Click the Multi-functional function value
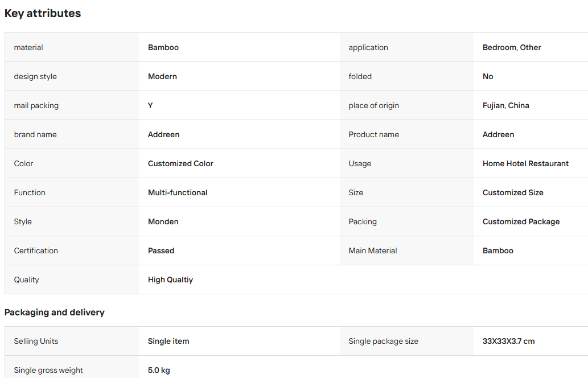Viewport: 588px width, 378px height. (x=178, y=193)
